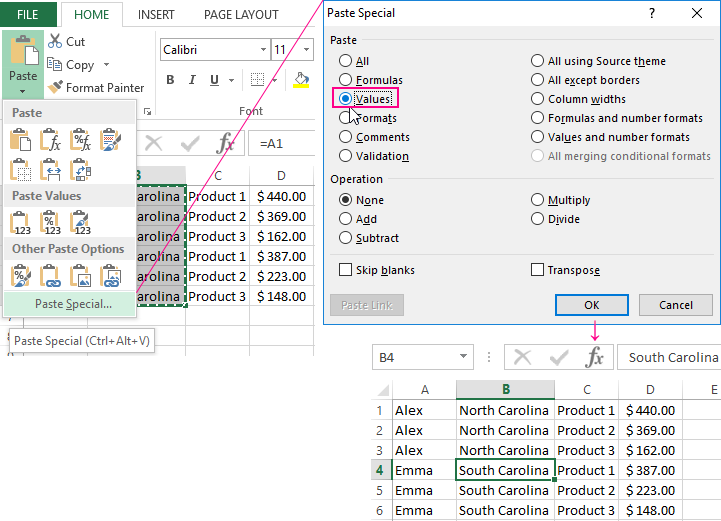721x521 pixels.
Task: Open the Name Box dropdown showing B4
Action: click(463, 358)
